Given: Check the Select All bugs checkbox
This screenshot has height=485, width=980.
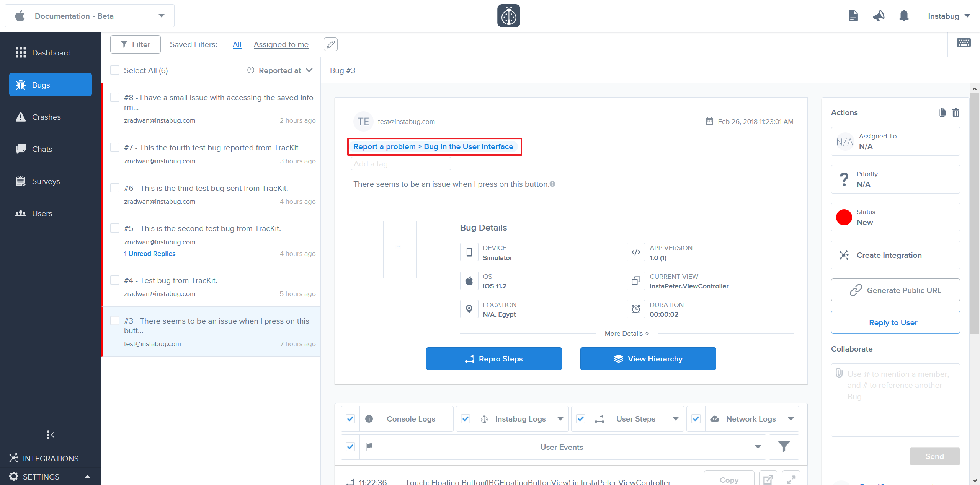Looking at the screenshot, I should (115, 70).
